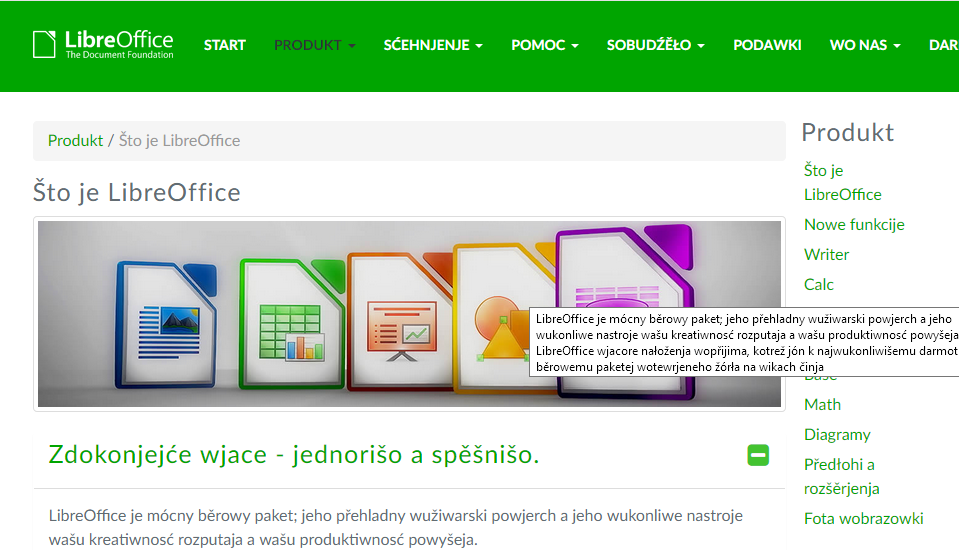Open Nowe funkcije sidebar link
Screen dimensions: 959x550
point(854,225)
